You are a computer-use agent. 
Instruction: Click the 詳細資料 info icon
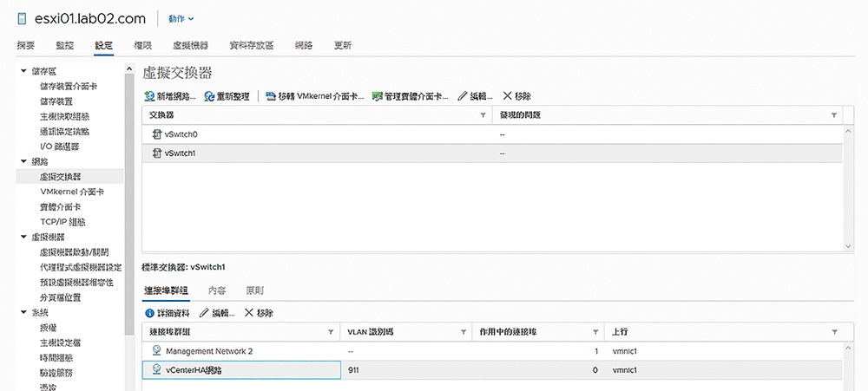(x=149, y=314)
